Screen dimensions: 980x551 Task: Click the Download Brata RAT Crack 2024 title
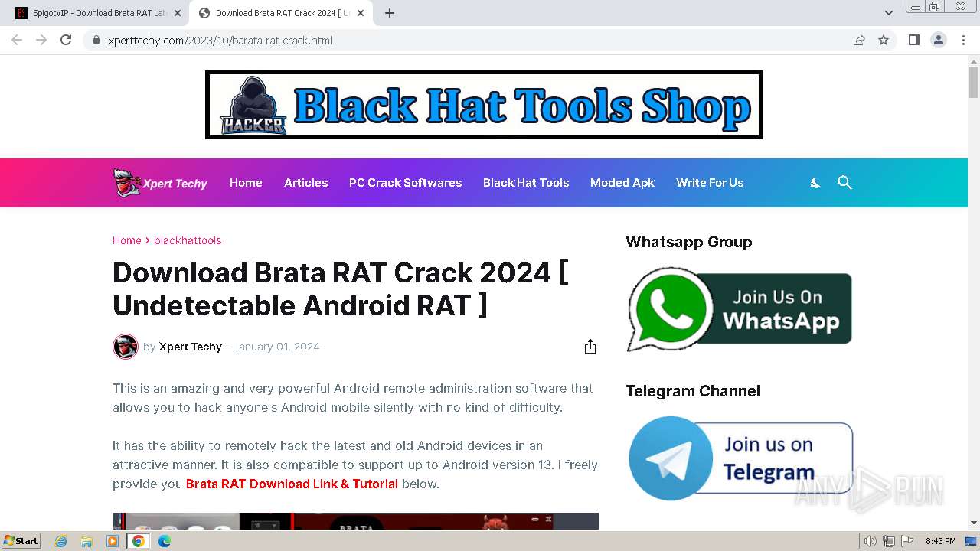(x=341, y=289)
